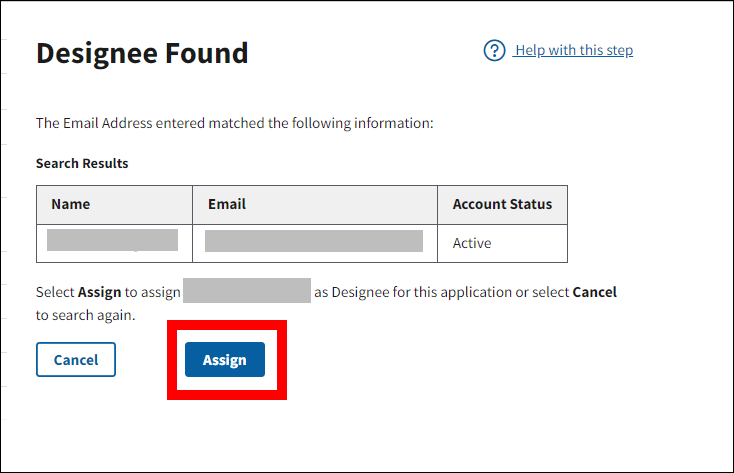Click the "to search again." text

(x=86, y=315)
